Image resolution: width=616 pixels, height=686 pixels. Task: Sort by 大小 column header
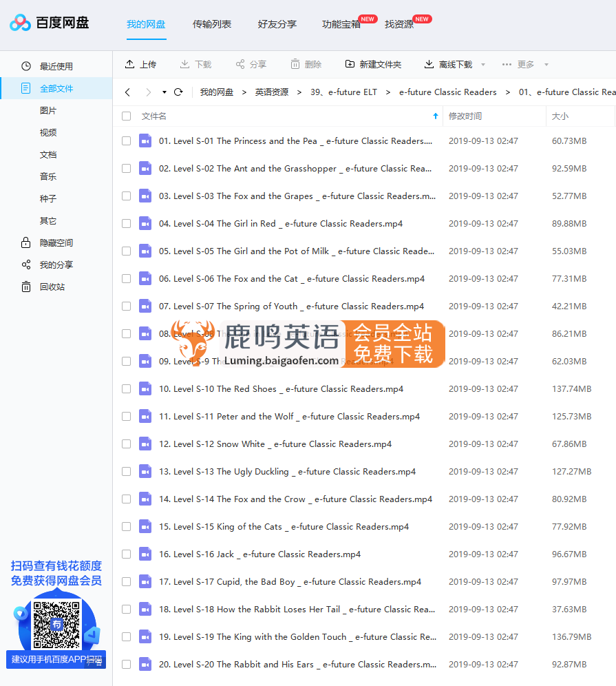click(560, 116)
